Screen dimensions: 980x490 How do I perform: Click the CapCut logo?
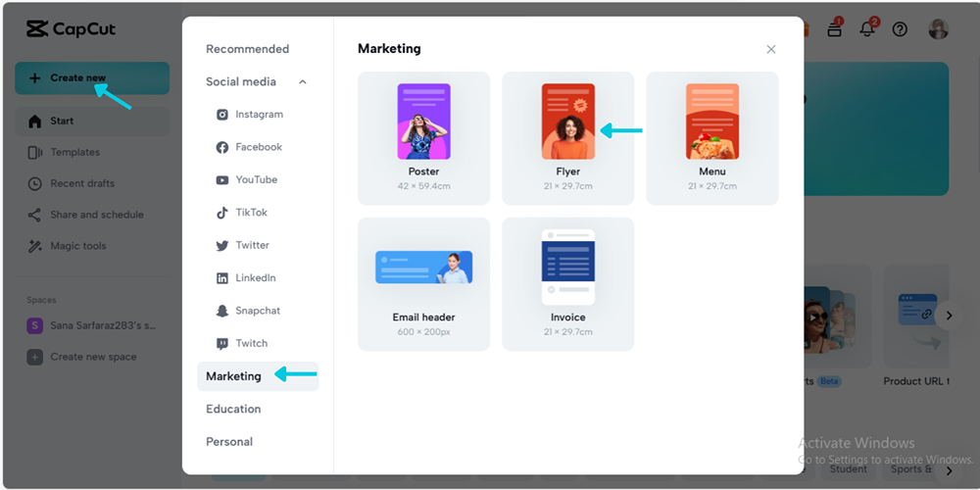pos(71,28)
